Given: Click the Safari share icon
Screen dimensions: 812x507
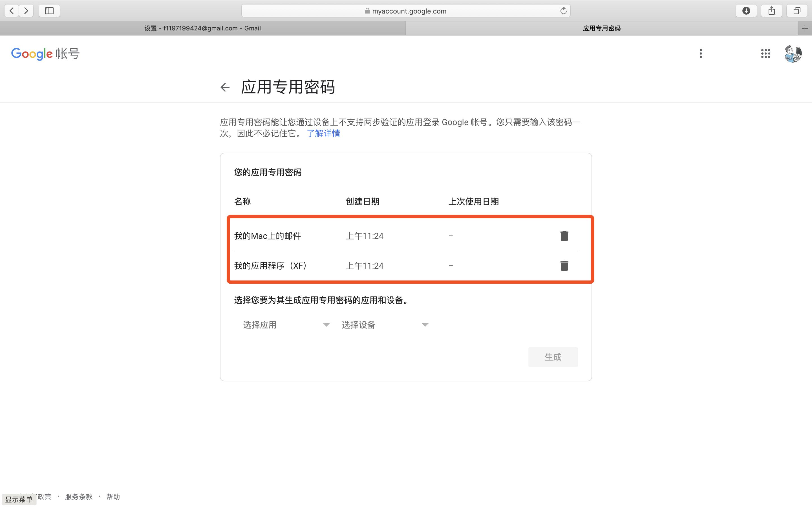Looking at the screenshot, I should click(771, 10).
